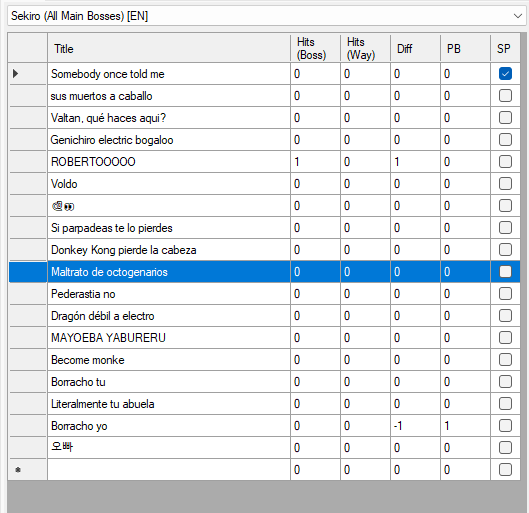Screen dimensions: 529x513
Task: Toggle SP checkbox in ROBERTOOOOO row
Action: click(x=505, y=162)
